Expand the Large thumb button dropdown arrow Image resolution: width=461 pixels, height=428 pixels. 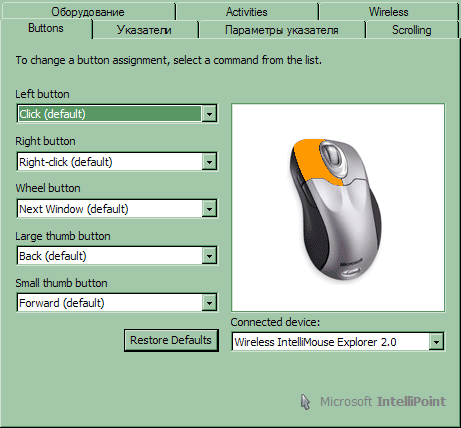209,256
